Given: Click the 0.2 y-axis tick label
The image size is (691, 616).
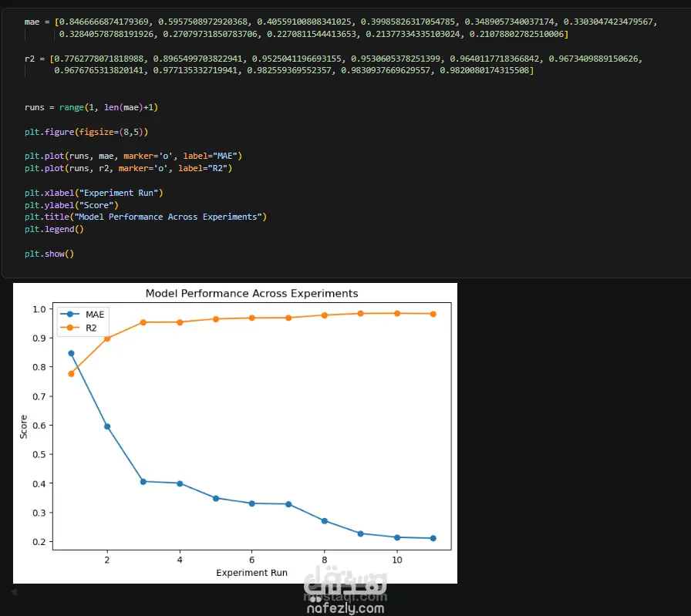Looking at the screenshot, I should [x=39, y=541].
